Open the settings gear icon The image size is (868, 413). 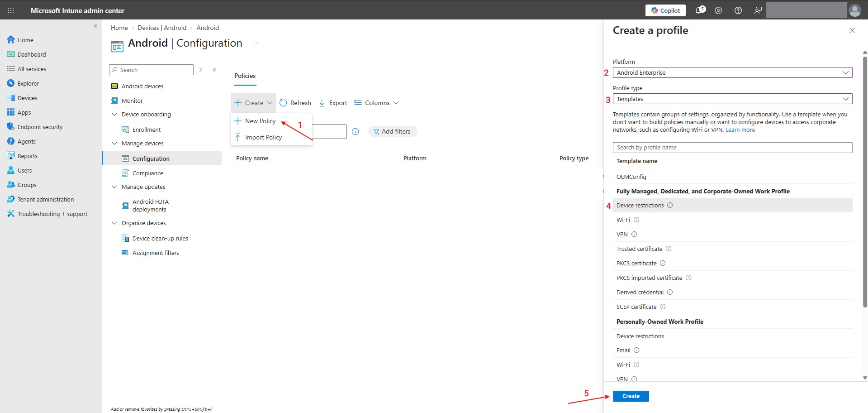click(718, 10)
